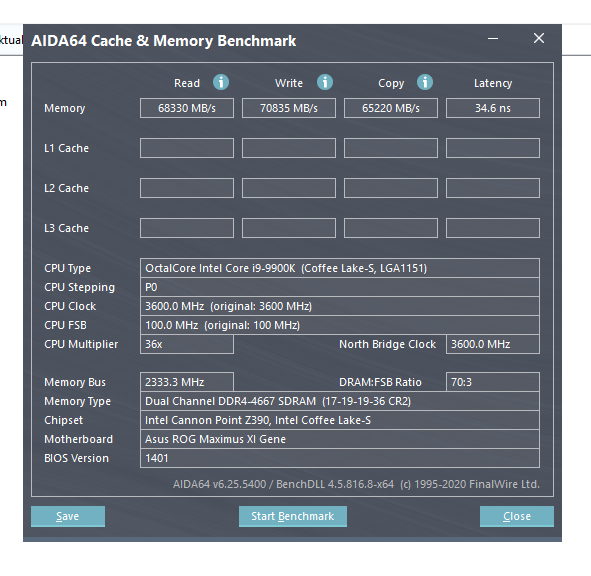Click the Read column header
This screenshot has height=576, width=591.
[x=187, y=83]
